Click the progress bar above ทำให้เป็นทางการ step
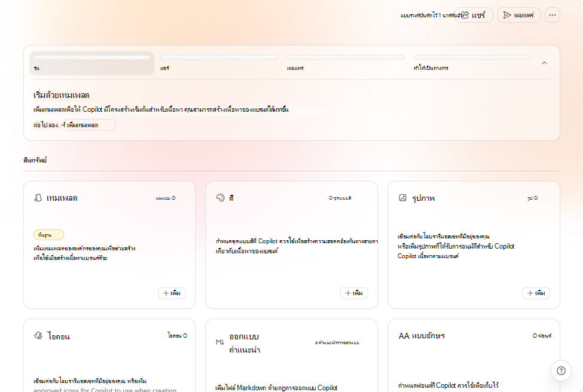 click(x=472, y=57)
